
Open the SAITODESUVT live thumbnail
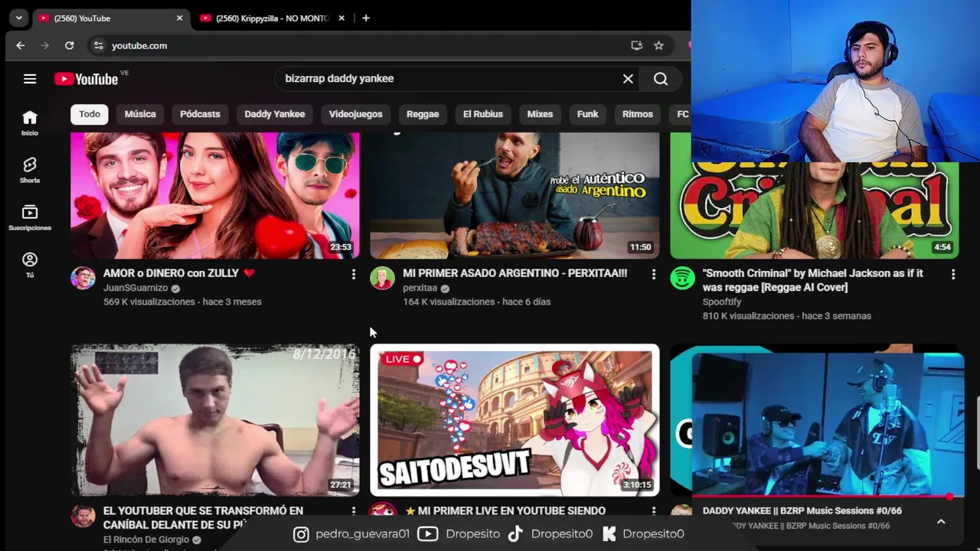pyautogui.click(x=514, y=420)
